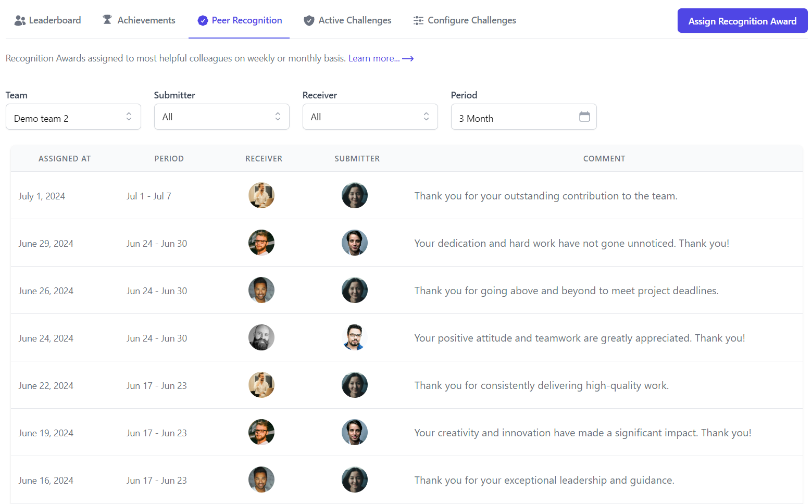Click receiver avatar in July 1, 2024 row
The height and width of the screenshot is (504, 812).
point(261,195)
